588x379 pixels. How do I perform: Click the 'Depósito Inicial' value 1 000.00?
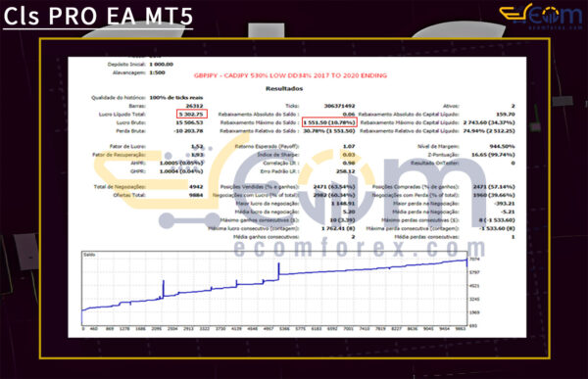click(x=162, y=64)
